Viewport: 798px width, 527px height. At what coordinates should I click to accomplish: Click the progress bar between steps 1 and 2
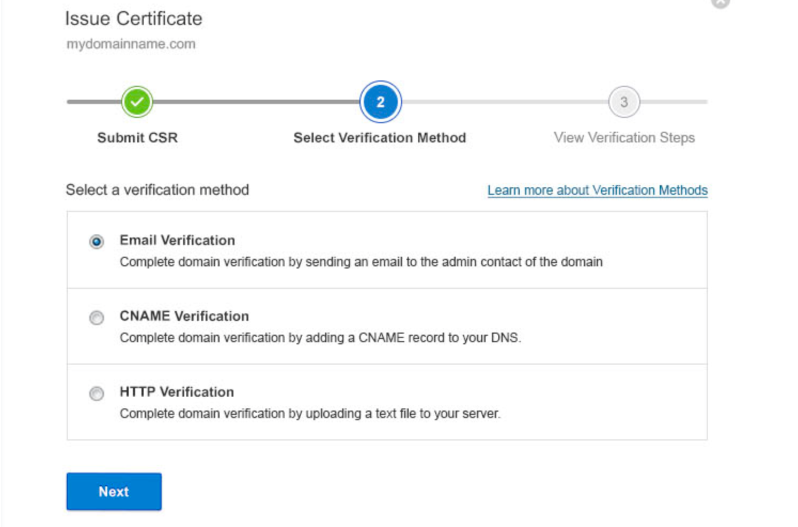(256, 102)
